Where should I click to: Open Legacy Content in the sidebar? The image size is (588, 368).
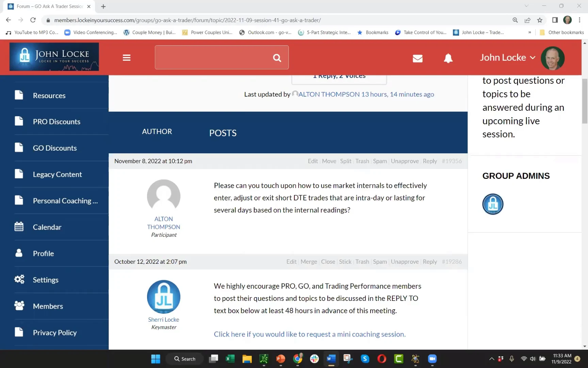pyautogui.click(x=57, y=174)
